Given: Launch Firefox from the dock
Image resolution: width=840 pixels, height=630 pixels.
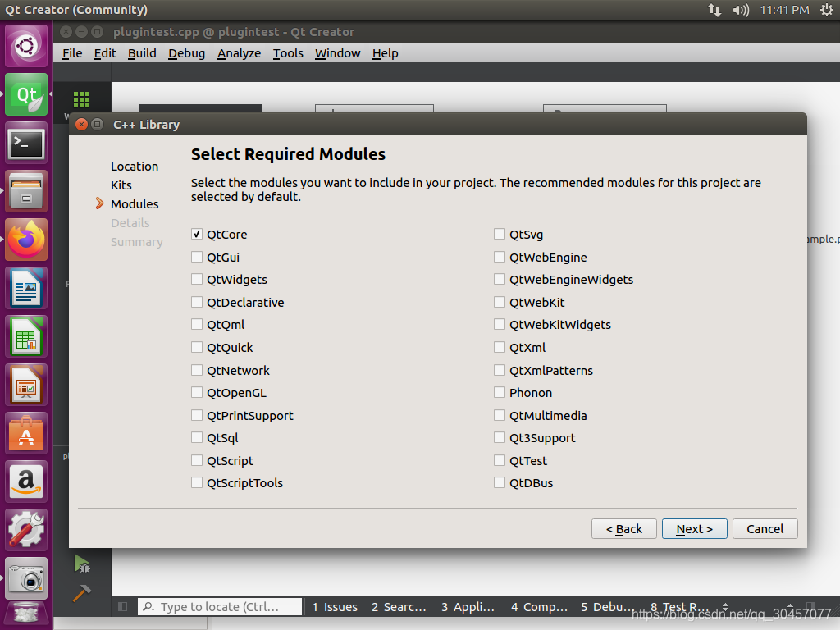Looking at the screenshot, I should (x=26, y=240).
